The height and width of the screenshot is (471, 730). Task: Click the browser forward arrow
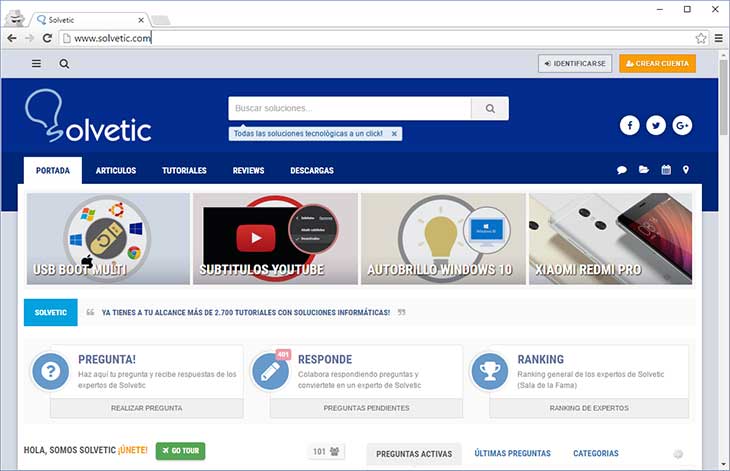click(x=29, y=38)
